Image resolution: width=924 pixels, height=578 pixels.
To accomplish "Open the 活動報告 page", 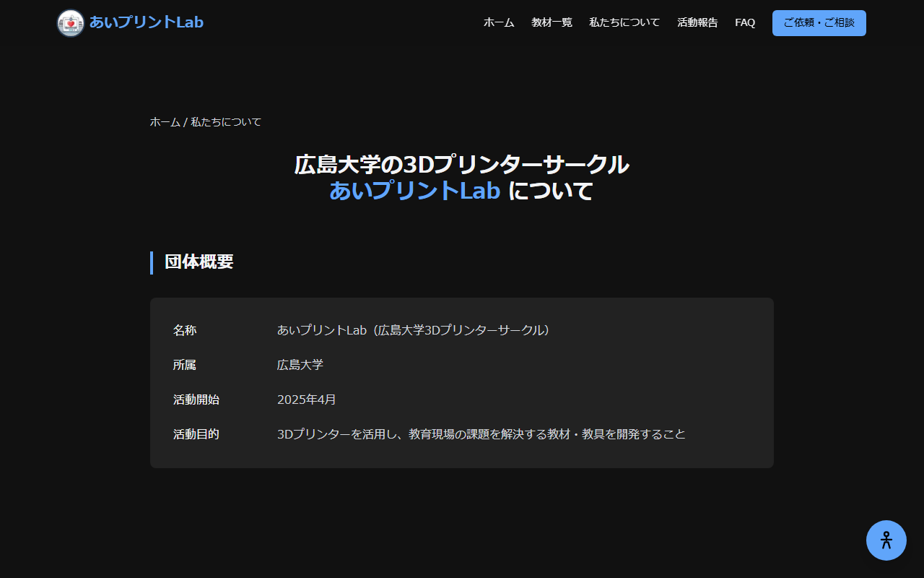I will 697,22.
